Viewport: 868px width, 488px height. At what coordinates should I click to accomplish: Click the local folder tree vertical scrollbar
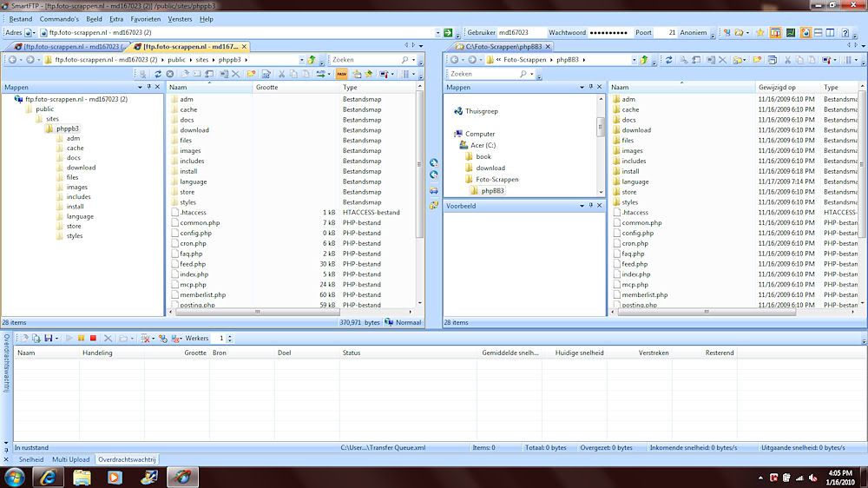click(601, 127)
